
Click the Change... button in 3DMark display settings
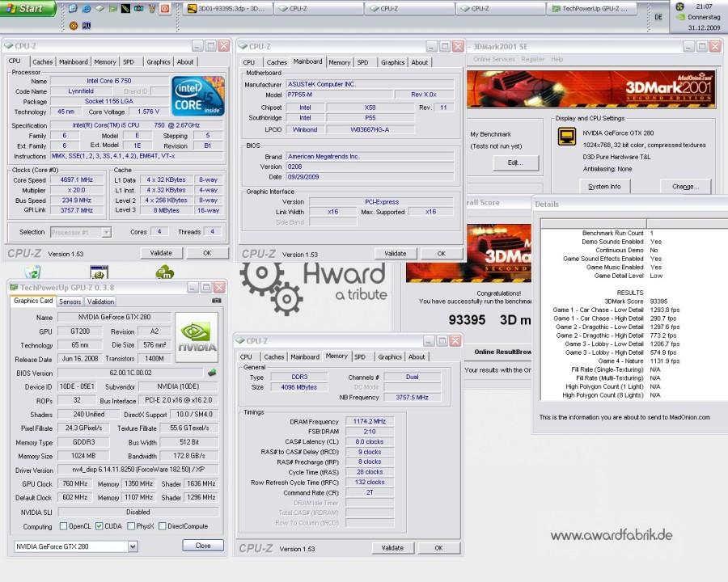pos(685,186)
